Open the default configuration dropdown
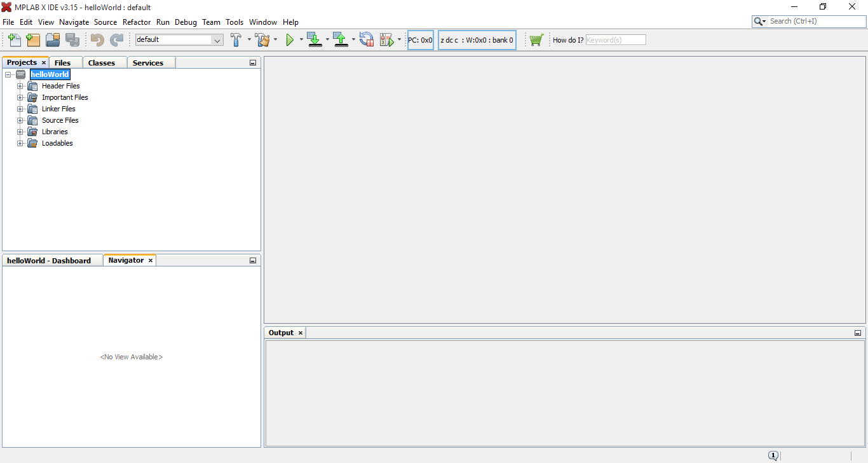The width and height of the screenshot is (868, 463). pos(216,39)
